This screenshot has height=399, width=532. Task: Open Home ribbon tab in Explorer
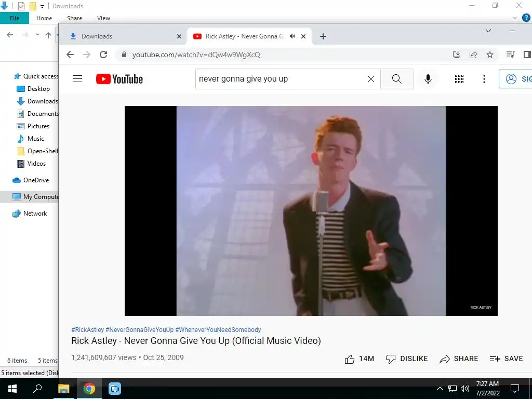tap(44, 18)
